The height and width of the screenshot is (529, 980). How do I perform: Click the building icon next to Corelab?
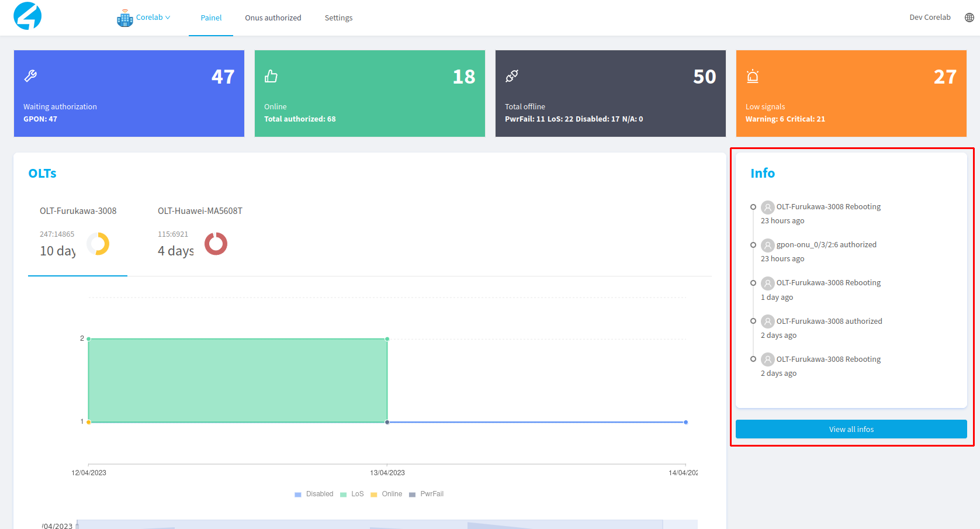(124, 18)
